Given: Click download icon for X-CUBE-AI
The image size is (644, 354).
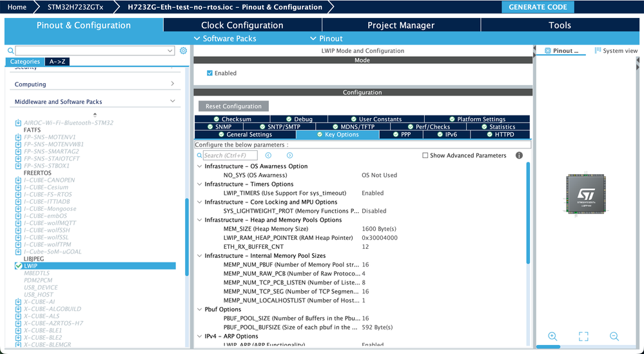Looking at the screenshot, I should (x=18, y=302).
